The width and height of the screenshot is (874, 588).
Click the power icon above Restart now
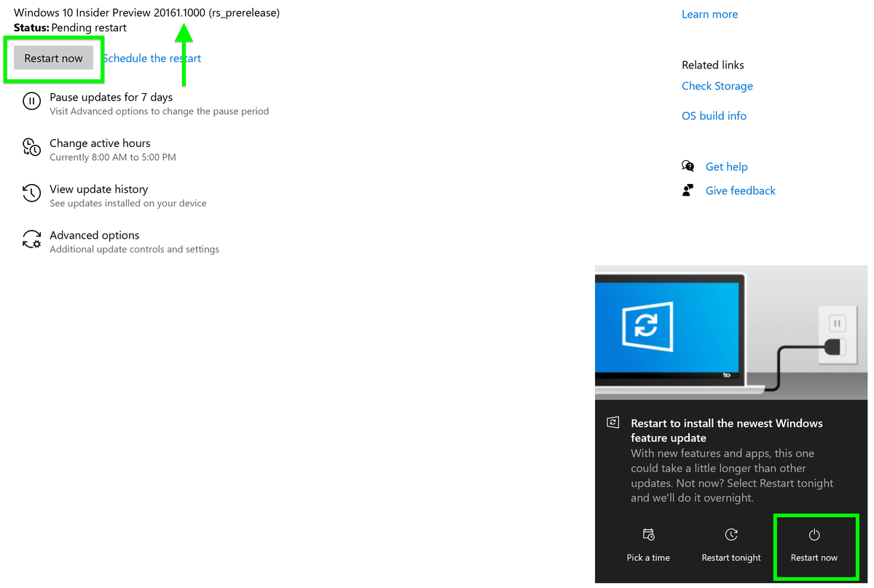pyautogui.click(x=814, y=534)
